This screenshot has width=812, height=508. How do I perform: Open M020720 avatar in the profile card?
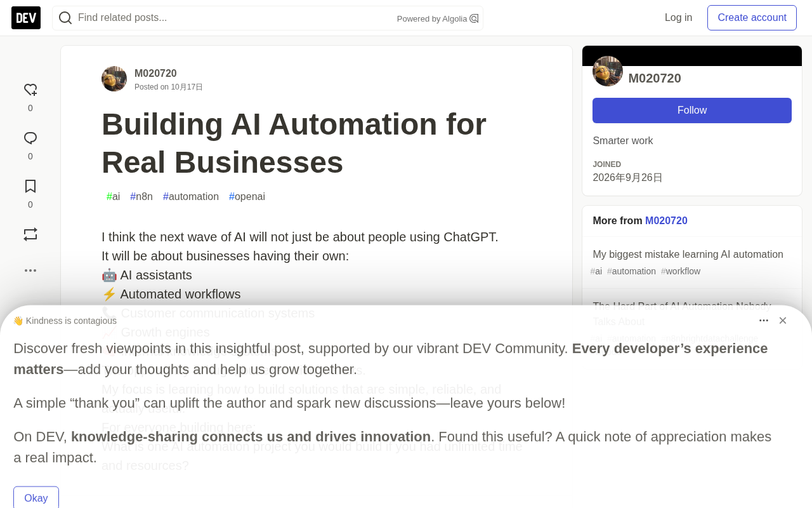click(608, 71)
